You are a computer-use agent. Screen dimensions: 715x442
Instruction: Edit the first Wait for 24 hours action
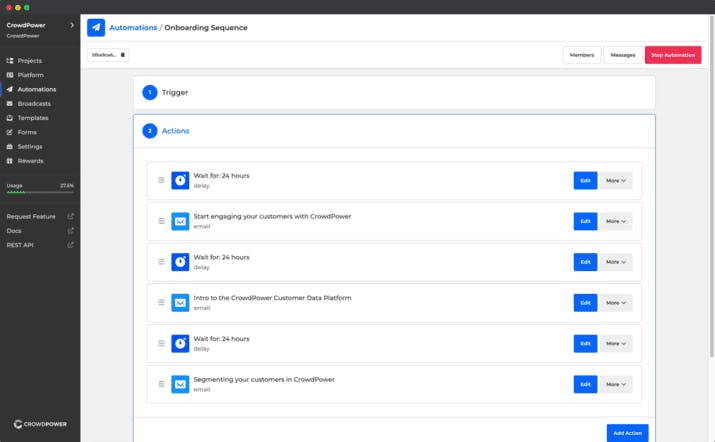point(585,180)
